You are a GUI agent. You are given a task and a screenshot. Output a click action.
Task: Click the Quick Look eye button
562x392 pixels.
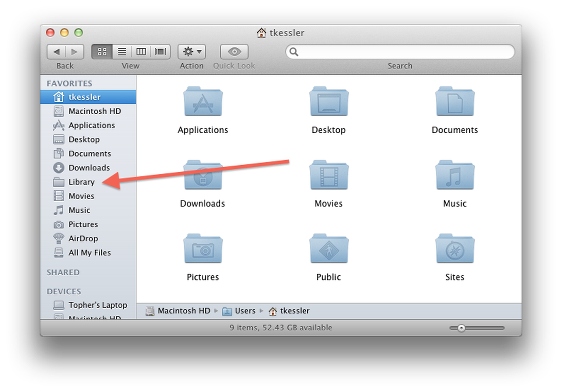click(234, 51)
